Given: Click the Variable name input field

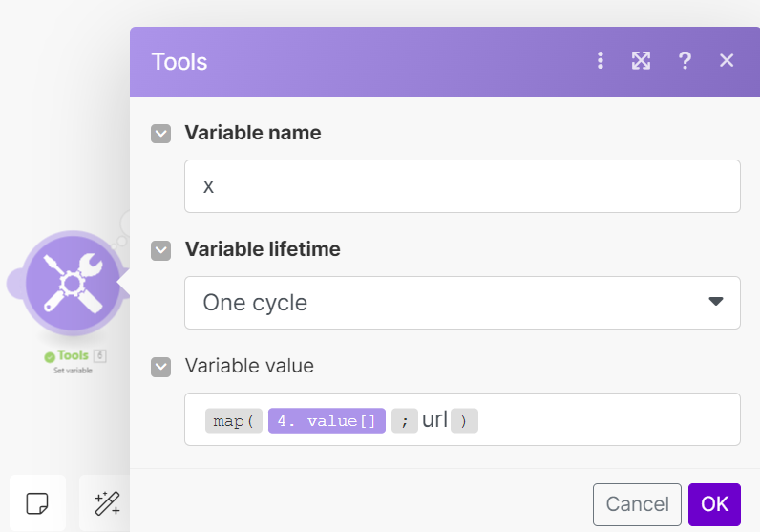Looking at the screenshot, I should point(462,186).
